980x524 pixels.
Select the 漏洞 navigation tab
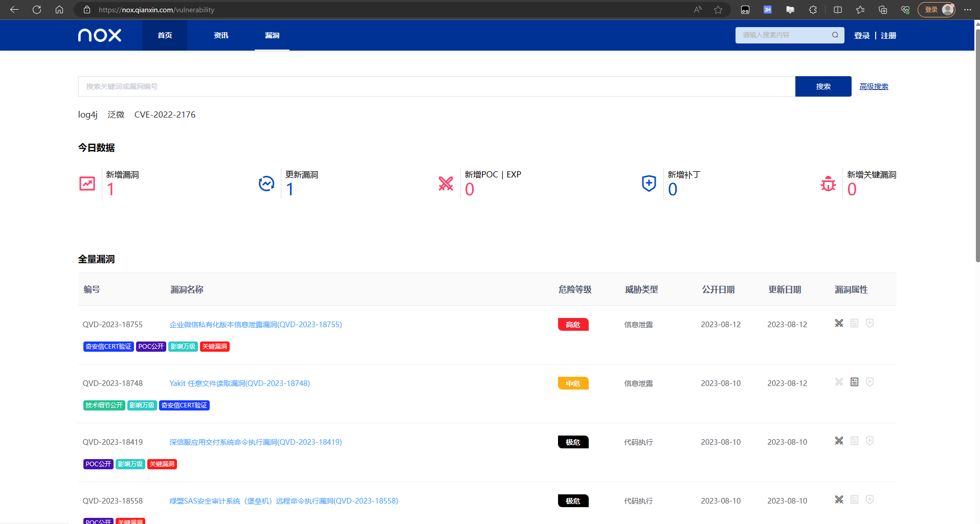point(272,35)
